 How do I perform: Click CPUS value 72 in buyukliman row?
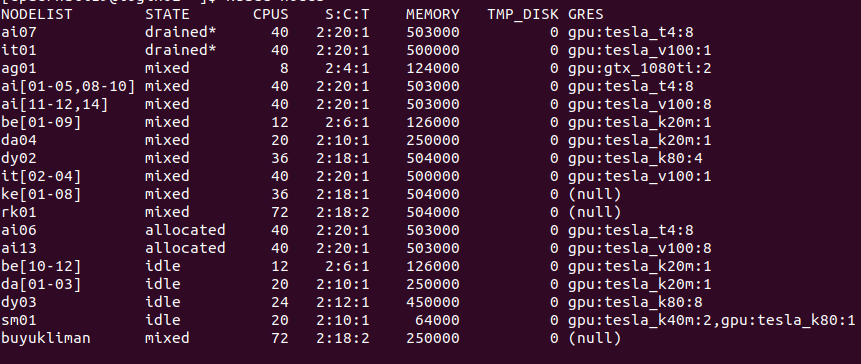click(x=279, y=338)
